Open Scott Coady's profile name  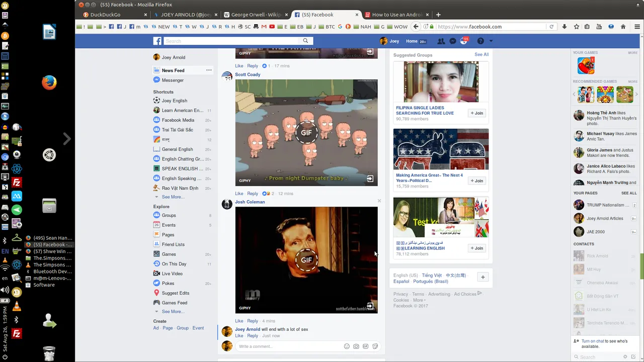point(248,74)
